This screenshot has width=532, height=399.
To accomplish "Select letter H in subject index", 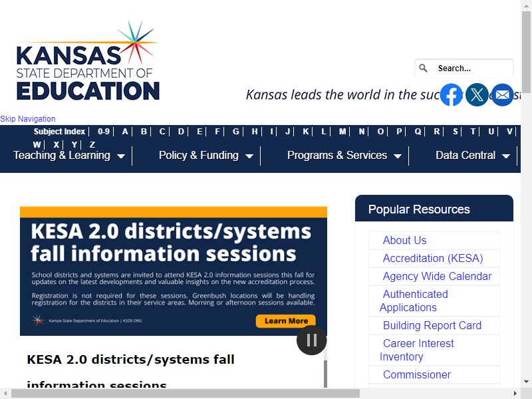I will [255, 131].
